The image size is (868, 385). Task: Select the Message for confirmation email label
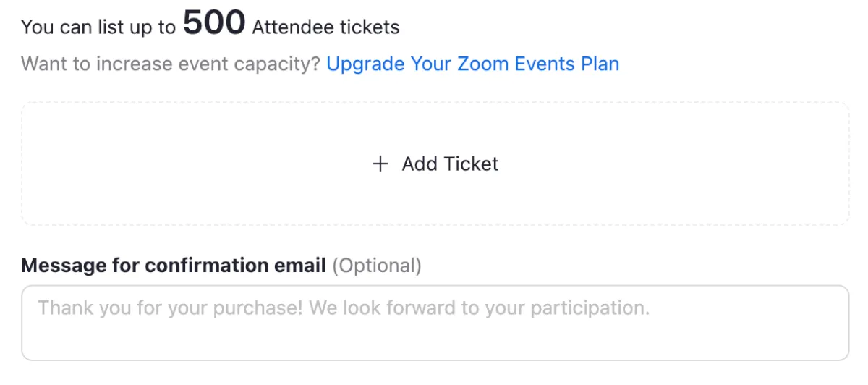point(173,266)
